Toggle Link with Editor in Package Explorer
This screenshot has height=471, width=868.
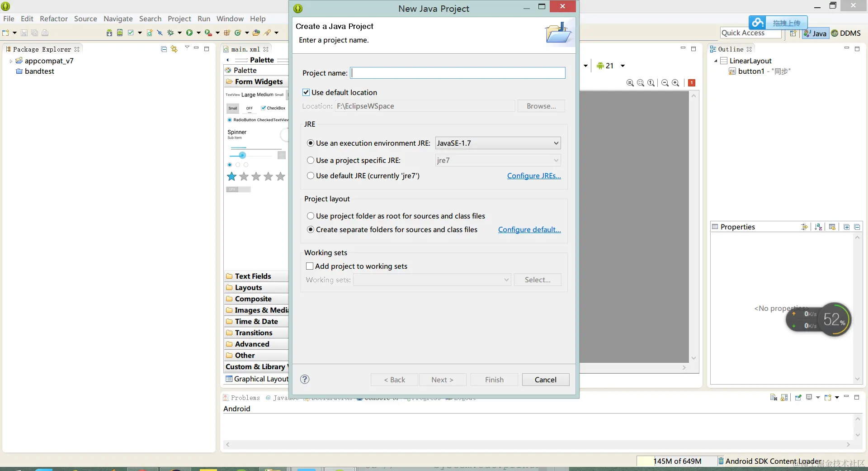[174, 49]
